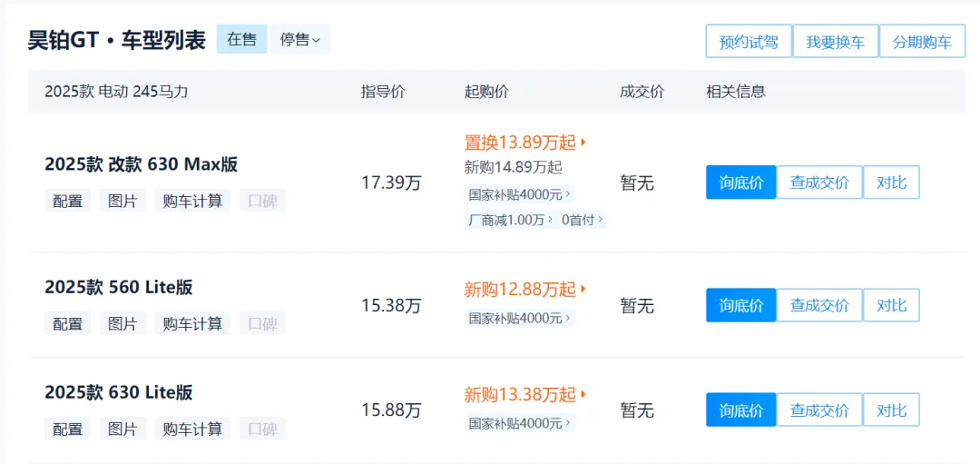Viewport: 980px width, 464px height.
Task: Click 对比 for 630 Lite版
Action: click(891, 410)
